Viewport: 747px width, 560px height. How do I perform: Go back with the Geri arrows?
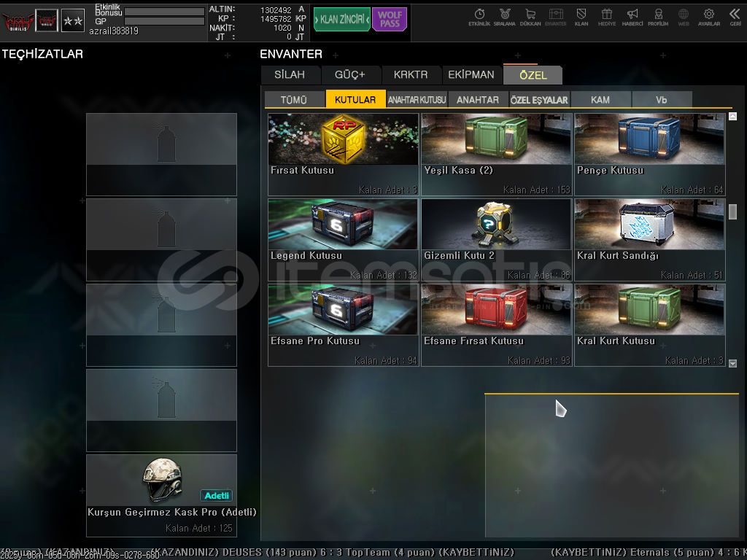click(x=735, y=17)
